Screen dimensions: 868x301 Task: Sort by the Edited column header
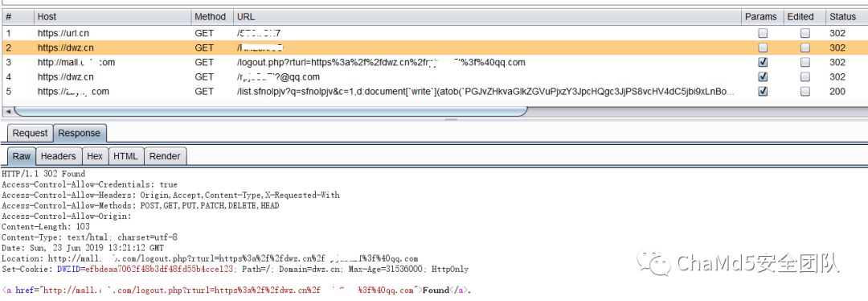tap(805, 17)
